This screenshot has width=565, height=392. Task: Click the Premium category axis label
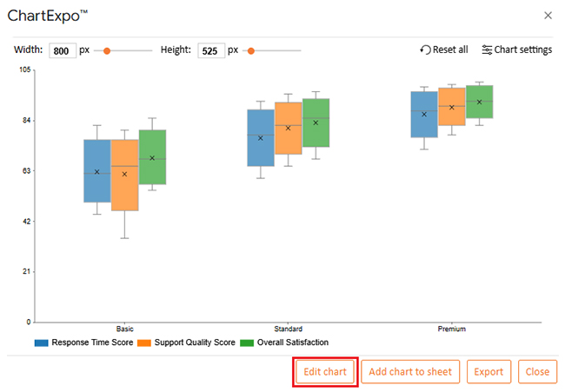[452, 329]
